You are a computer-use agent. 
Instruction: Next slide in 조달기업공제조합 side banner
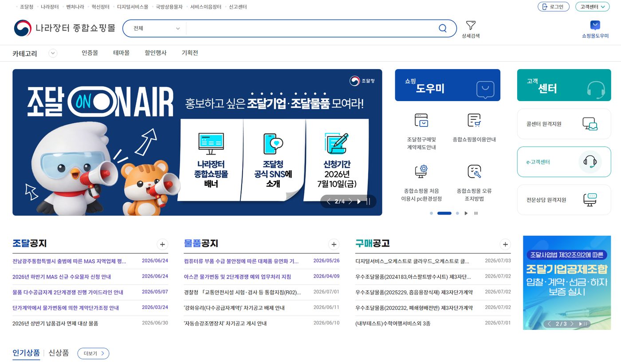click(x=572, y=324)
